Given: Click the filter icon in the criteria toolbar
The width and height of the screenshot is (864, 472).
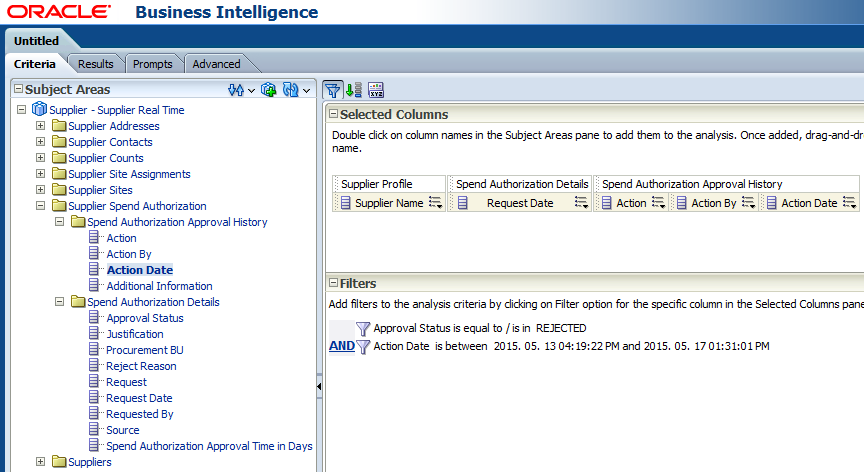Looking at the screenshot, I should 333,90.
